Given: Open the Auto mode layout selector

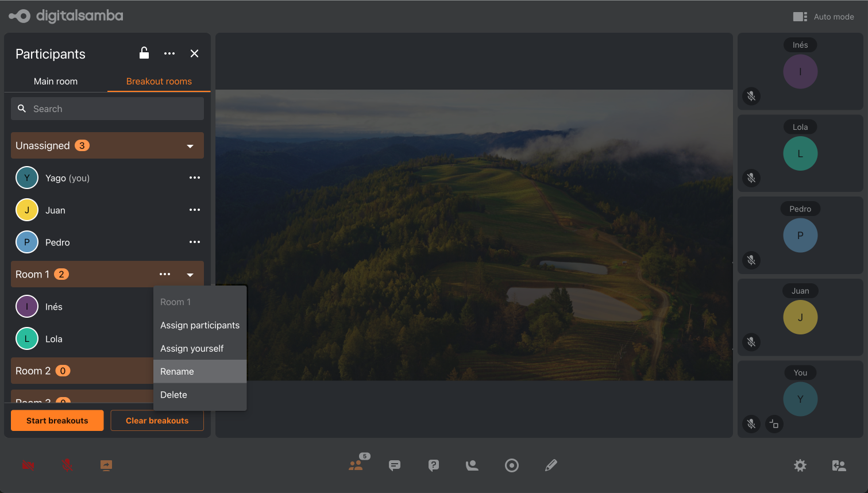Looking at the screenshot, I should point(823,17).
